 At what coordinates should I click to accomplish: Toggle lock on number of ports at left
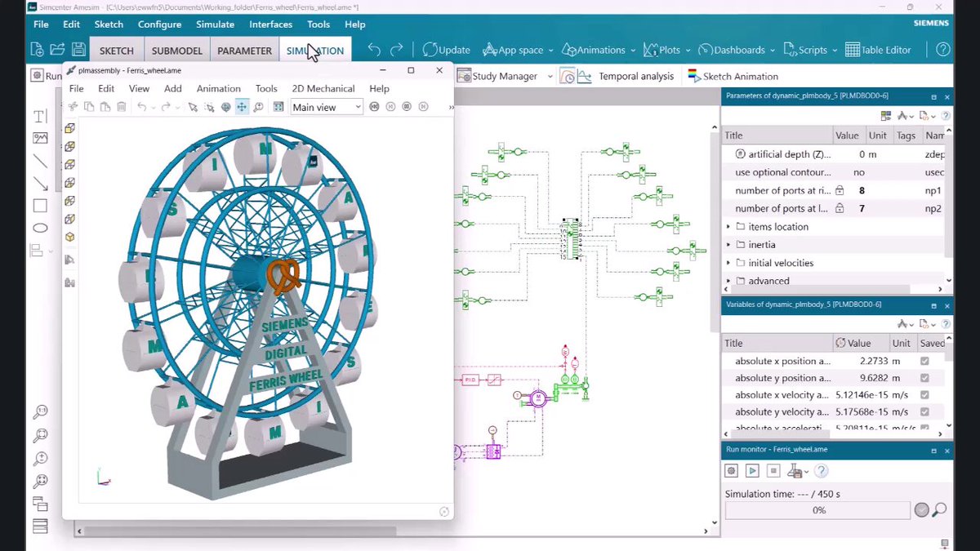click(x=839, y=209)
